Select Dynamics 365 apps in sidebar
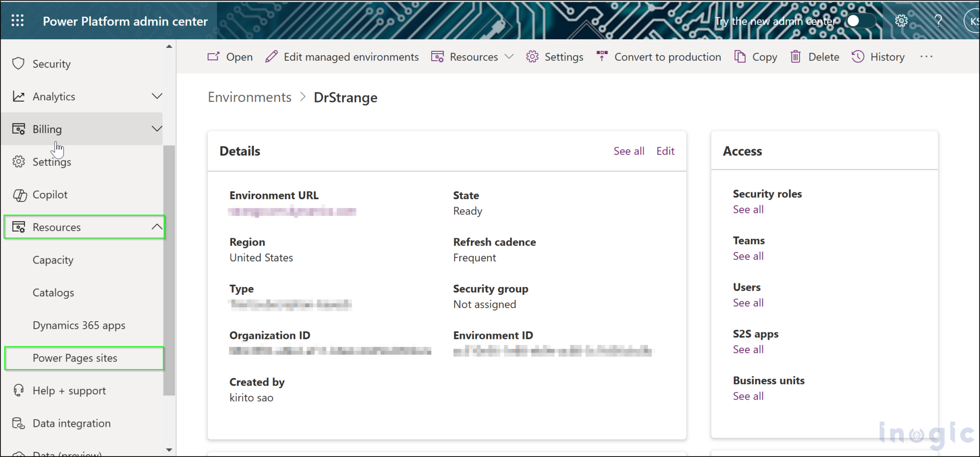 (x=79, y=325)
